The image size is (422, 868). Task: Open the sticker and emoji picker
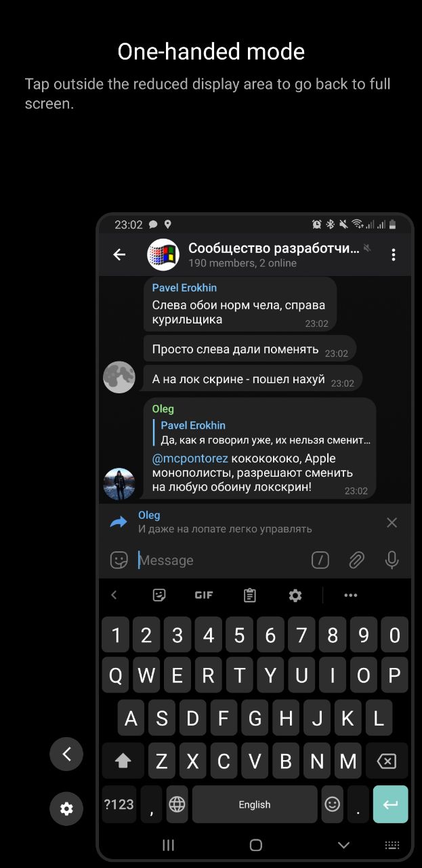click(119, 560)
